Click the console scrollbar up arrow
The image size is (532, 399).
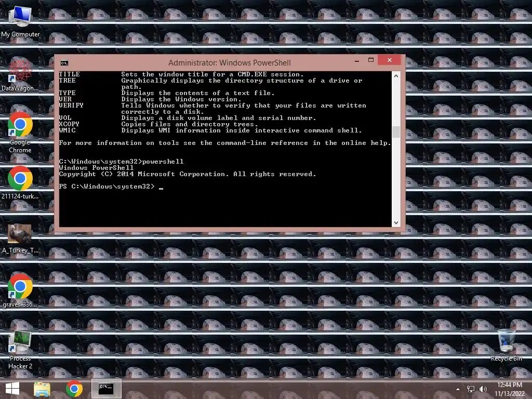[396, 76]
